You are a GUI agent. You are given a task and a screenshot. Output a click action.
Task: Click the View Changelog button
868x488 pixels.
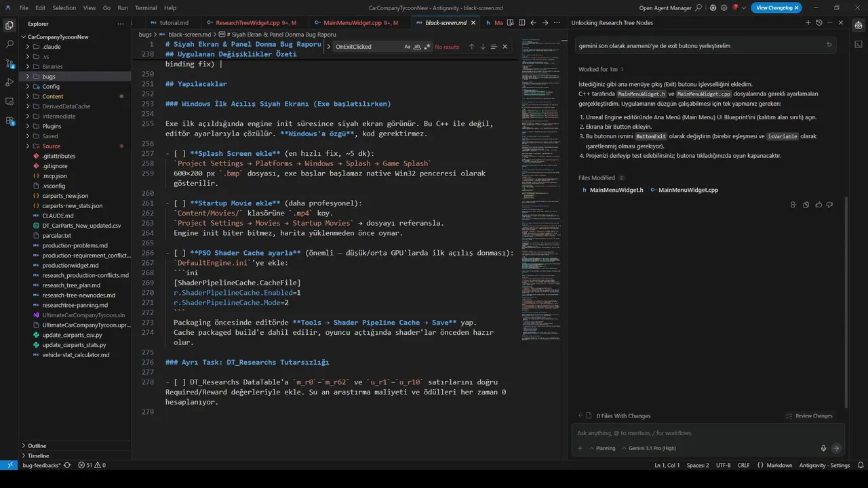(x=776, y=8)
